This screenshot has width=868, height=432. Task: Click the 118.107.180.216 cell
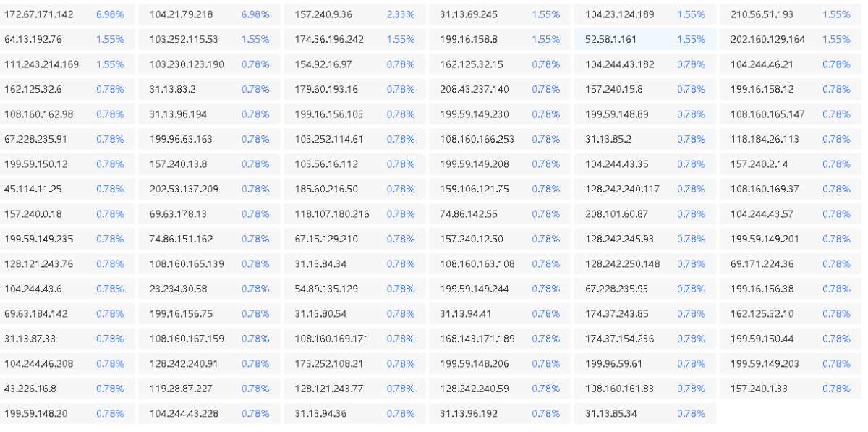pyautogui.click(x=332, y=214)
